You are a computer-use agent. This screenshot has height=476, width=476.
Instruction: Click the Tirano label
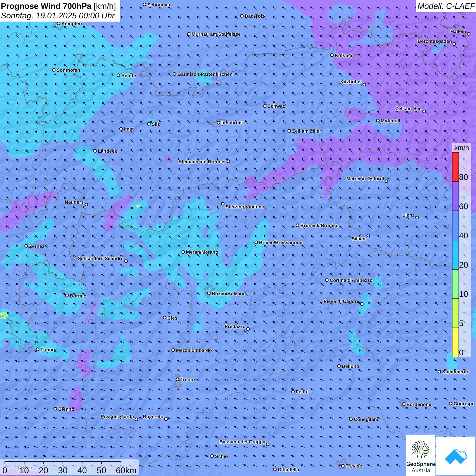pyautogui.click(x=48, y=350)
